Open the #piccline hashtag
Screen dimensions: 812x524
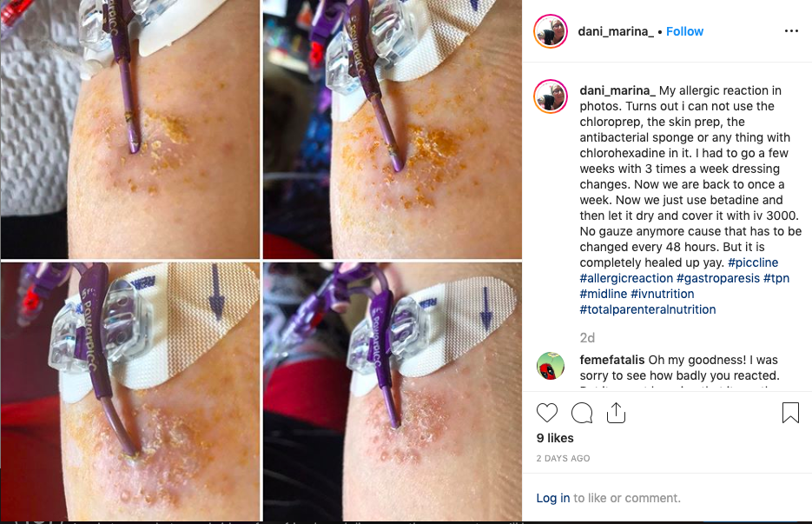coord(753,262)
